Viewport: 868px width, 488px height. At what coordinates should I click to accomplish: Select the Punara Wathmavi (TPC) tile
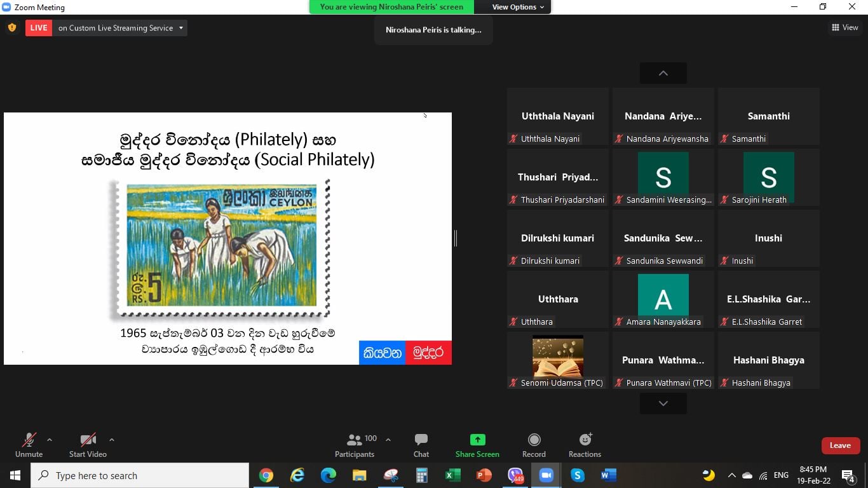[x=663, y=360]
